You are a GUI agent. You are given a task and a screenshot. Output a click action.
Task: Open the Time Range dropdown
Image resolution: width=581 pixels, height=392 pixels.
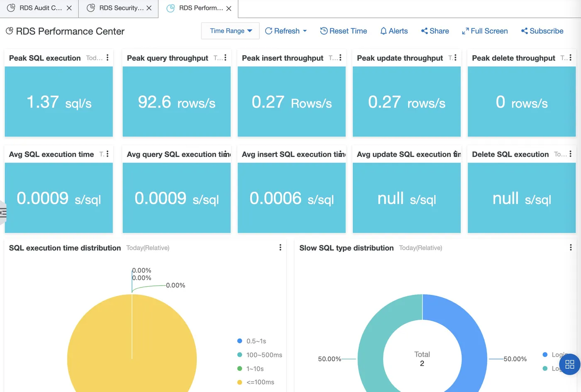(x=230, y=31)
